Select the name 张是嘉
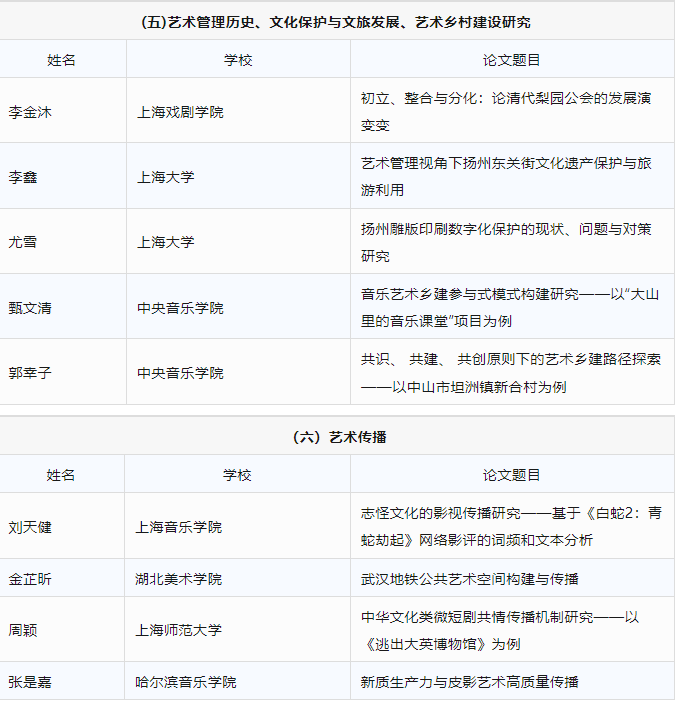This screenshot has width=675, height=701. tap(30, 682)
